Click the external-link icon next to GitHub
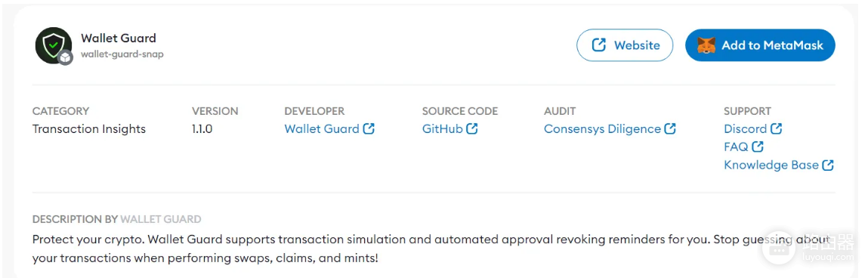868x278 pixels. (x=471, y=129)
